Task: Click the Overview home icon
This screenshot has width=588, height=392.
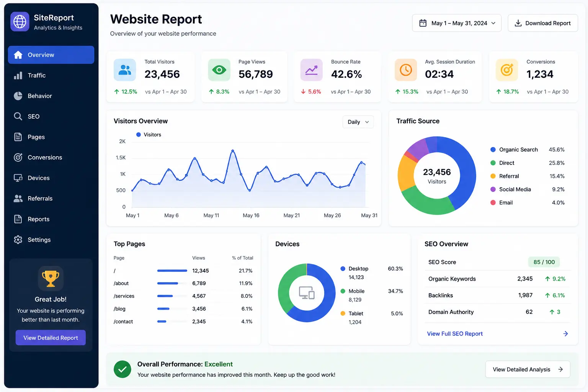Action: pyautogui.click(x=18, y=55)
